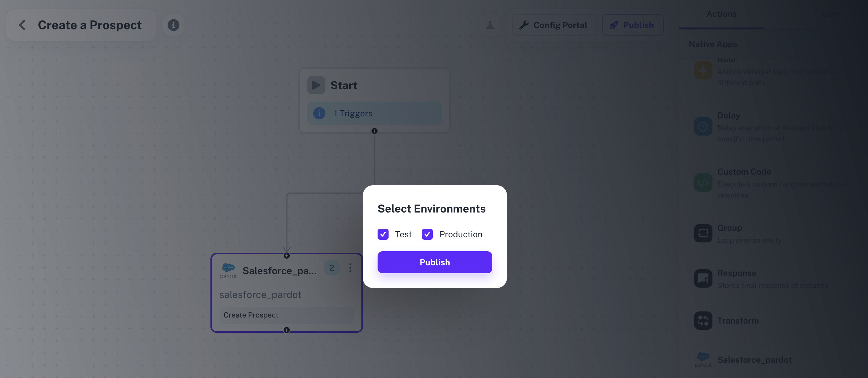
Task: Click the plus below the Start node
Action: coord(374,131)
